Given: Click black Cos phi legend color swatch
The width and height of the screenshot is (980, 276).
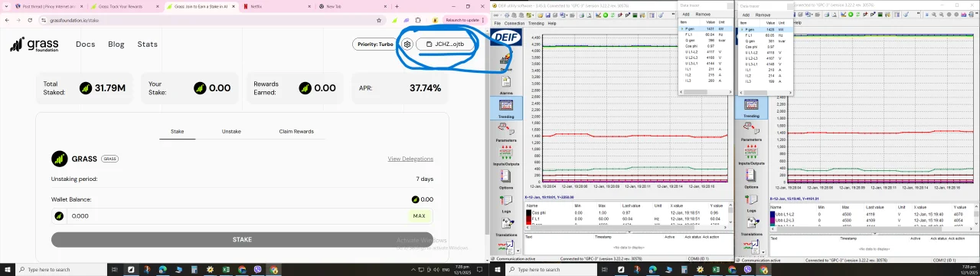Looking at the screenshot, I should click(x=528, y=213).
